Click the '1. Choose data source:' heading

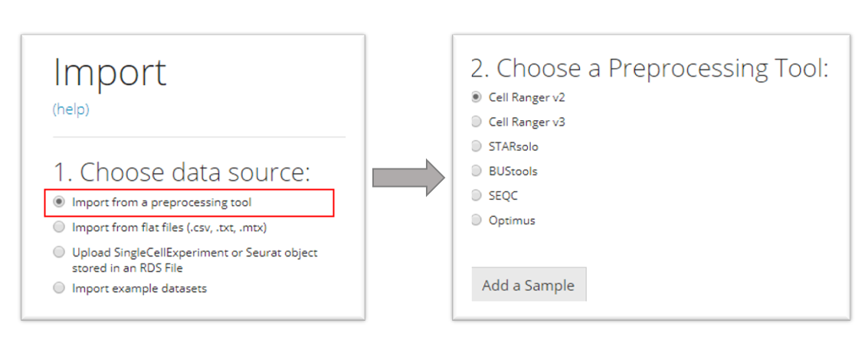pos(182,172)
